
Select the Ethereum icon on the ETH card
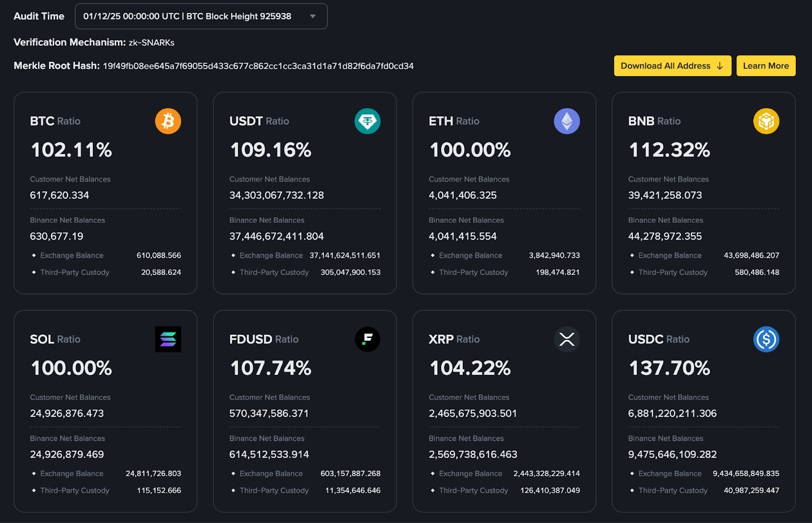567,121
